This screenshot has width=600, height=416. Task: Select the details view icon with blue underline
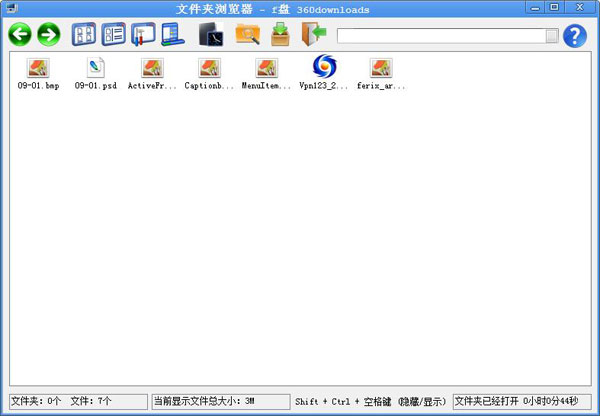click(172, 36)
